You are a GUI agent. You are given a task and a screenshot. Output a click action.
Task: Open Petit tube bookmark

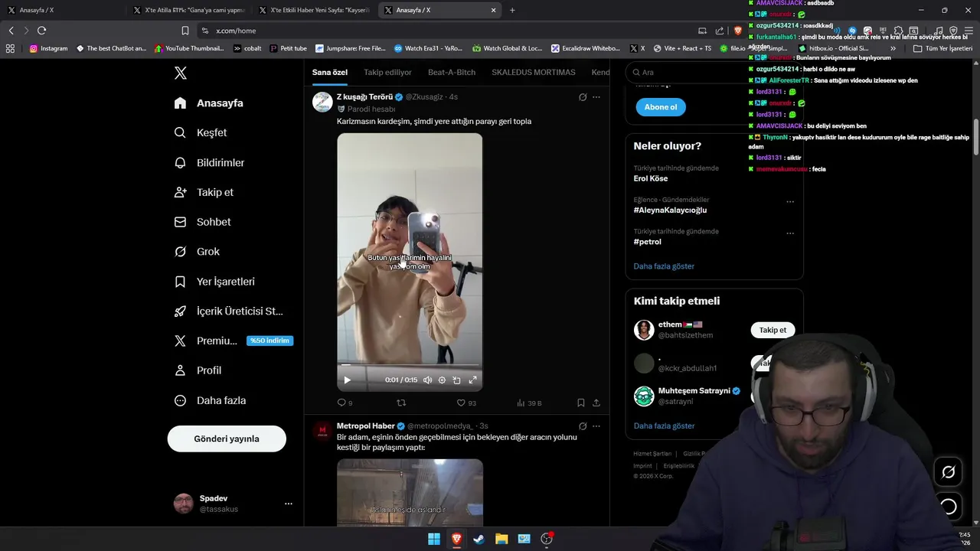[288, 48]
